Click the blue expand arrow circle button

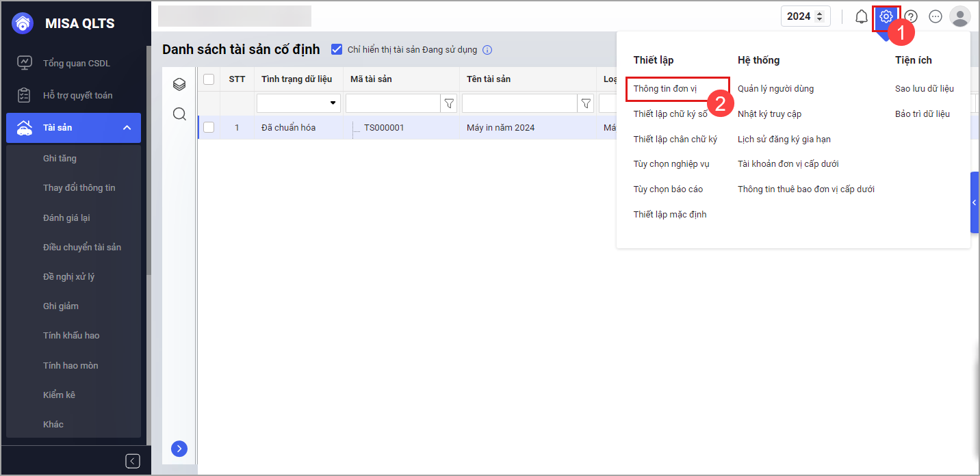pos(179,449)
